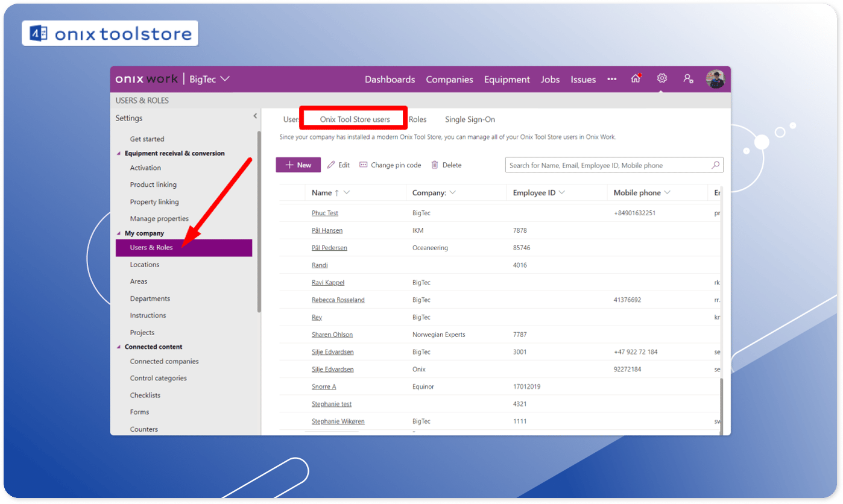Open the Sharen Ohlson user link
843x504 pixels.
[x=332, y=335]
